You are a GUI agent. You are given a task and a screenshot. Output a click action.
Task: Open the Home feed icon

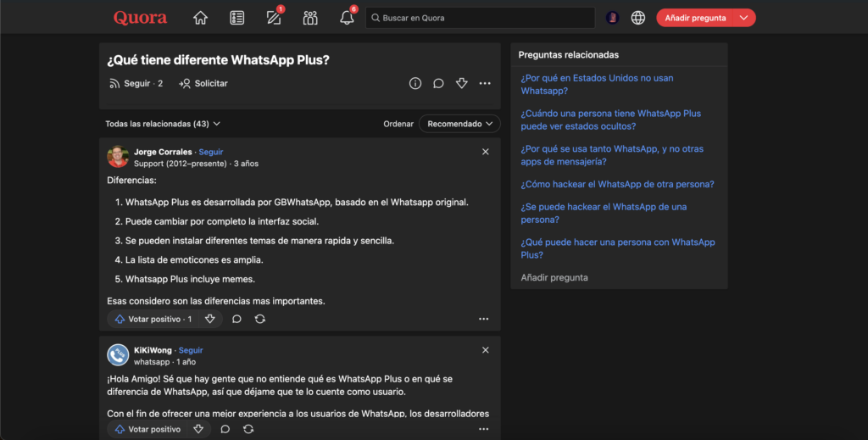coord(200,18)
